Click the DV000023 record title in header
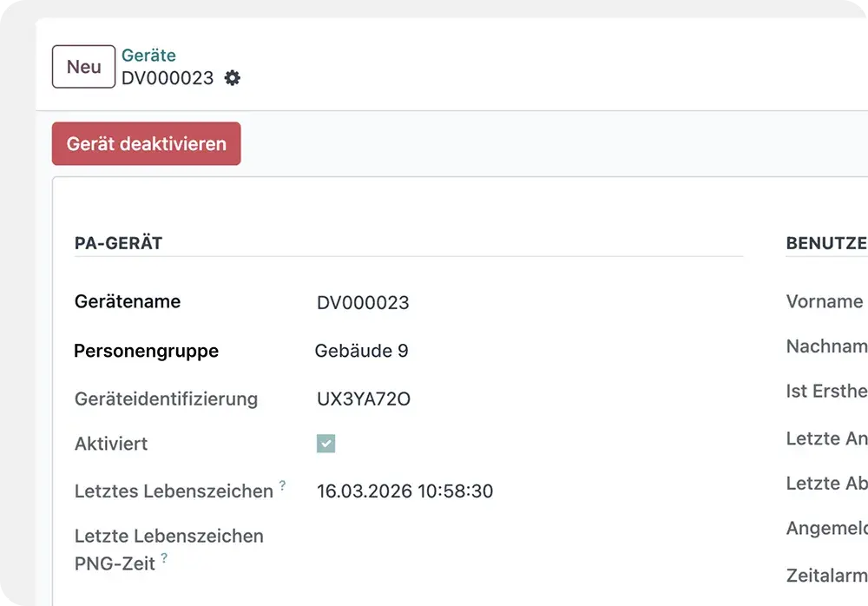The image size is (868, 606). pyautogui.click(x=168, y=78)
